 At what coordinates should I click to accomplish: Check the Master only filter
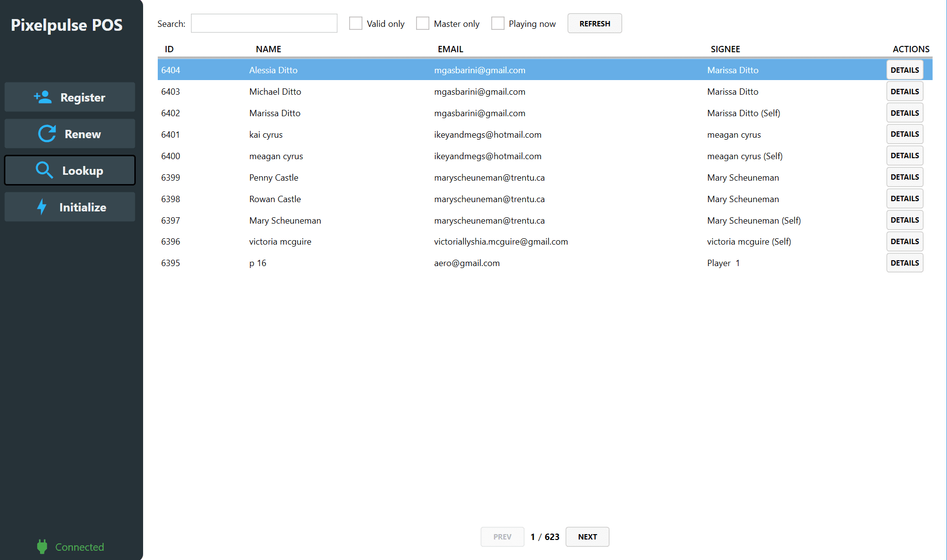click(422, 23)
